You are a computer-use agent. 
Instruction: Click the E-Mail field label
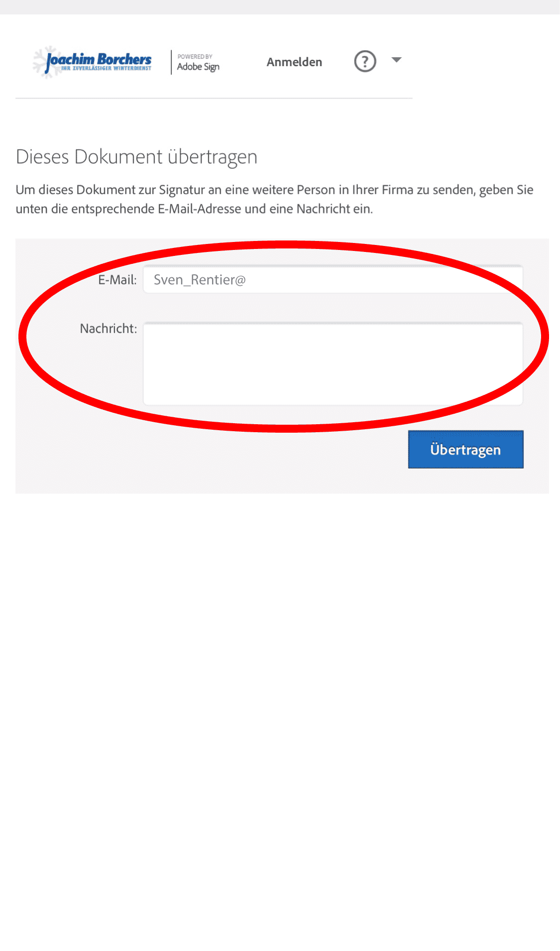pos(117,280)
